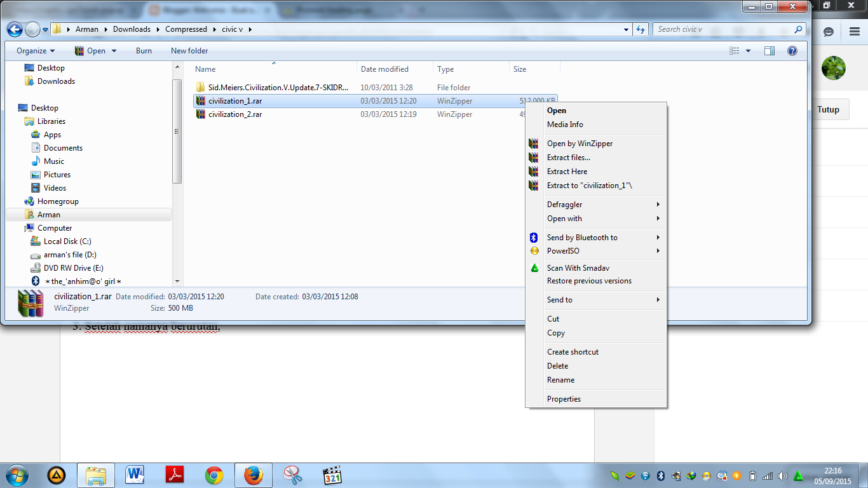Viewport: 868px width, 488px height.
Task: Select Homegroup in the navigation pane
Action: pyautogui.click(x=58, y=201)
